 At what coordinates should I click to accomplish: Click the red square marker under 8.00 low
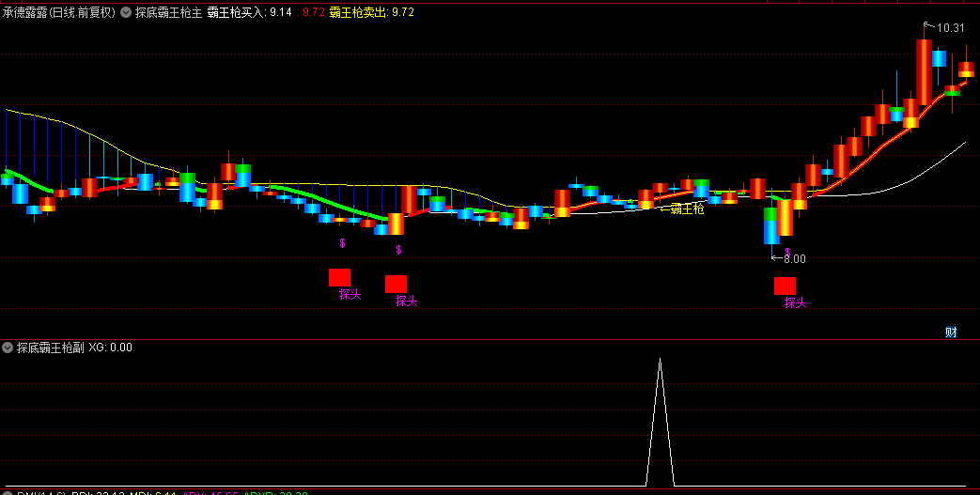point(785,286)
